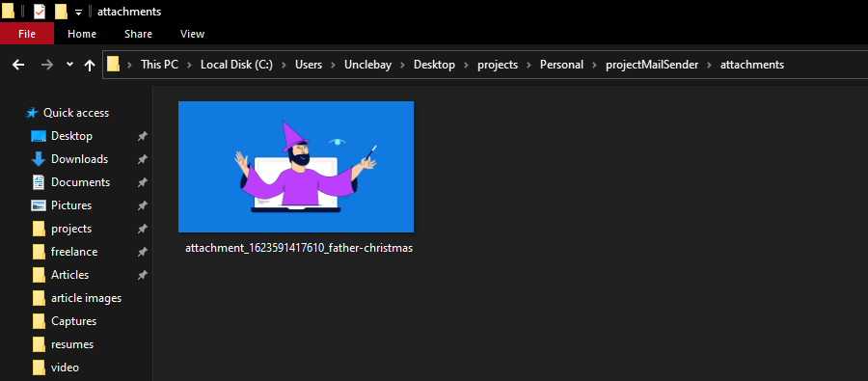Click the folder icon beside Captures

point(39,322)
